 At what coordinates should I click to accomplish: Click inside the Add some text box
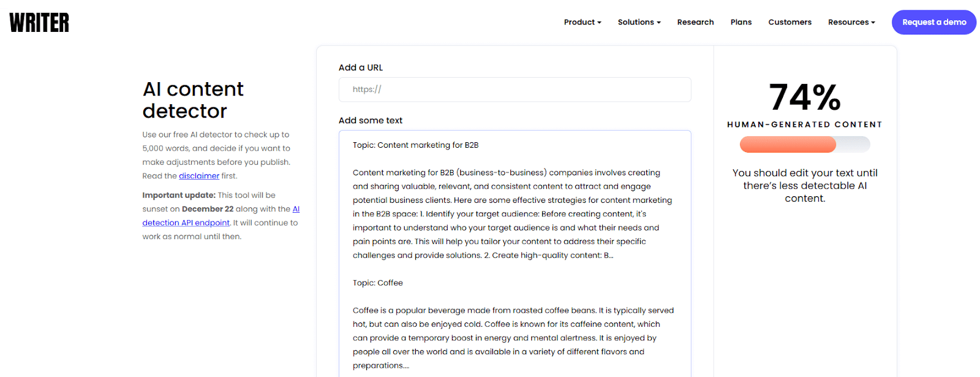tap(515, 245)
